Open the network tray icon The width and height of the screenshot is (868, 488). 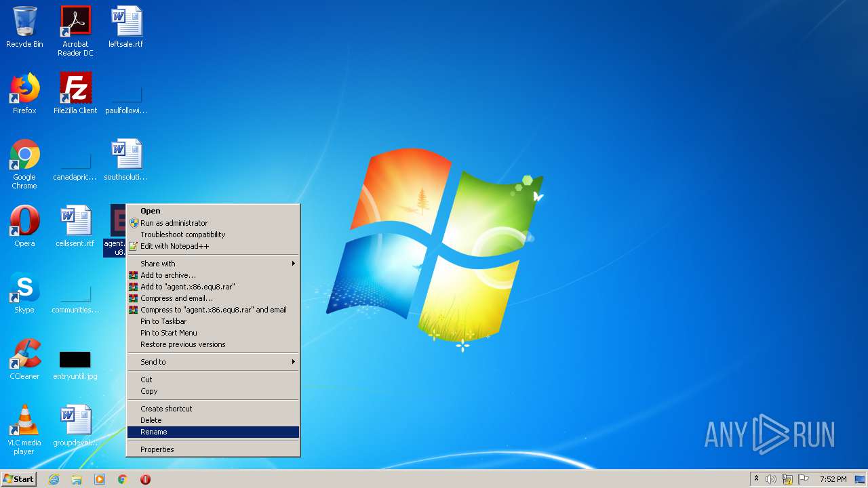[x=787, y=479]
